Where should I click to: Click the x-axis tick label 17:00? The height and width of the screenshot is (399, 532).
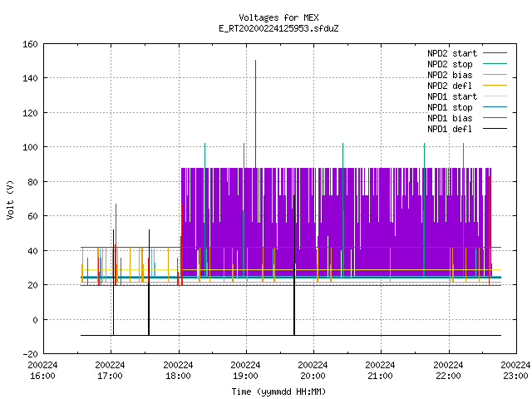pyautogui.click(x=110, y=376)
